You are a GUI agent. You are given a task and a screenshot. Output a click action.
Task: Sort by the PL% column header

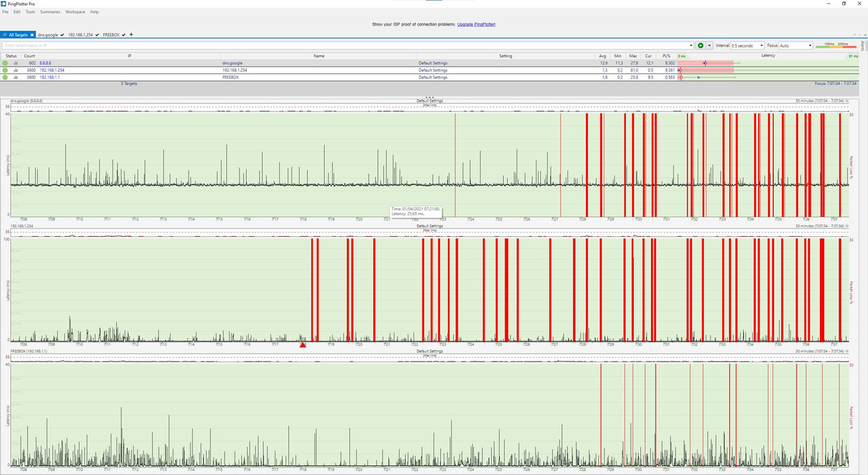pyautogui.click(x=667, y=56)
